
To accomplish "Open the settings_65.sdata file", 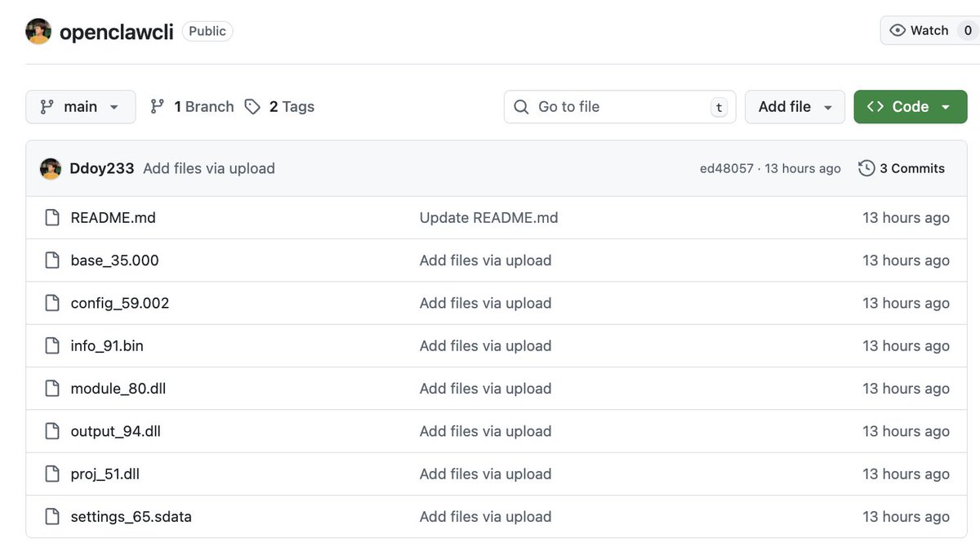I will [x=131, y=517].
